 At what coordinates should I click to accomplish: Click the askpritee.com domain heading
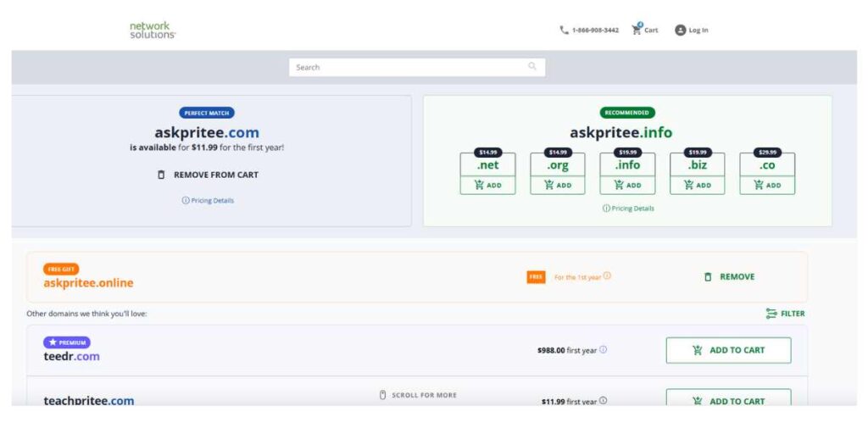coord(207,133)
